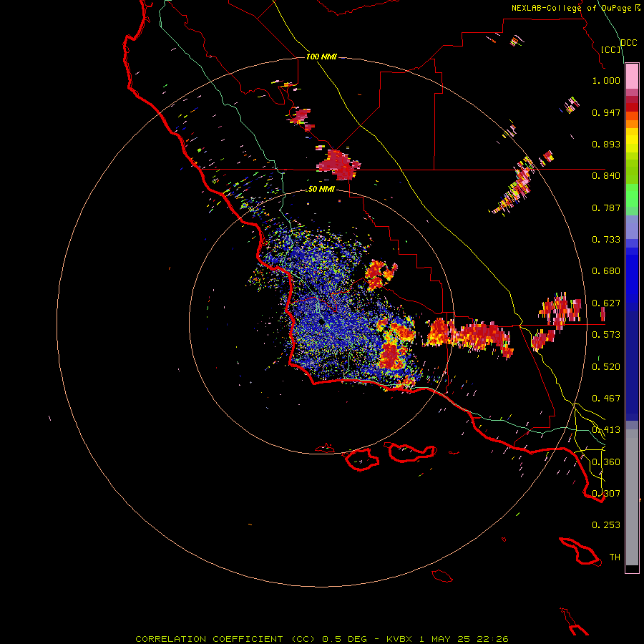Screen dimensions: 644x644
Task: Click the light pink top segment of color bar
Action: [632, 76]
